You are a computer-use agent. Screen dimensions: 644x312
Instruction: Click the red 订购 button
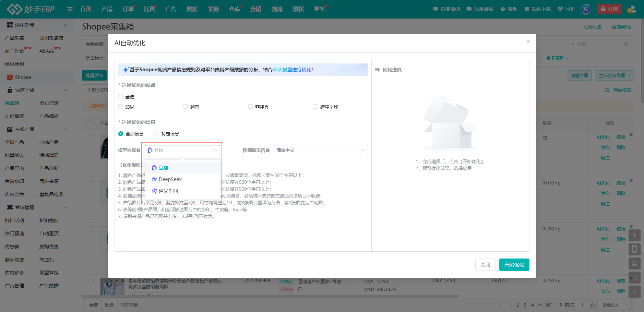click(x=609, y=9)
